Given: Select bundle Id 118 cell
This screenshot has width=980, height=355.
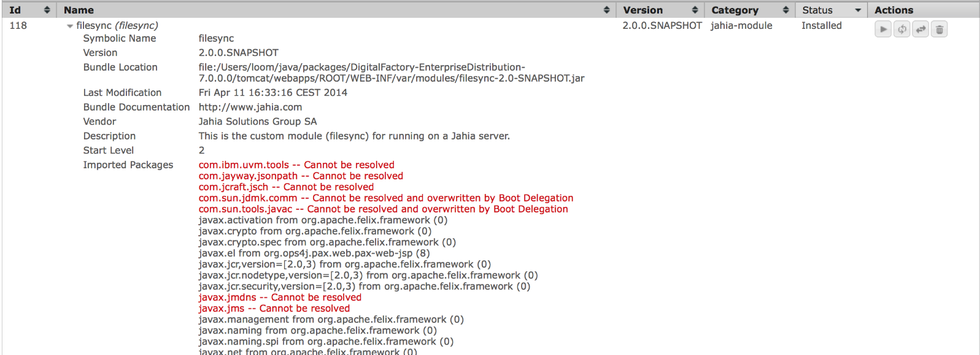Looking at the screenshot, I should pos(18,25).
